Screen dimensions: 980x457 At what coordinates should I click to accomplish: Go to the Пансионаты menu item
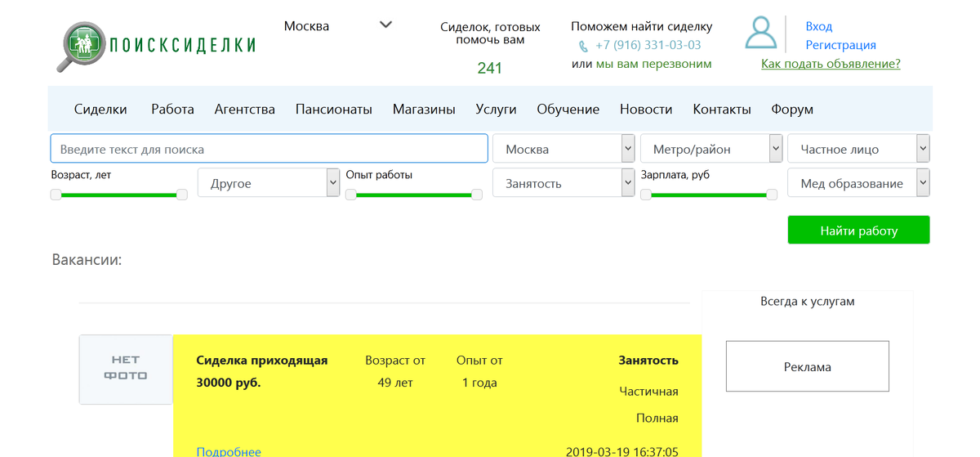point(333,109)
